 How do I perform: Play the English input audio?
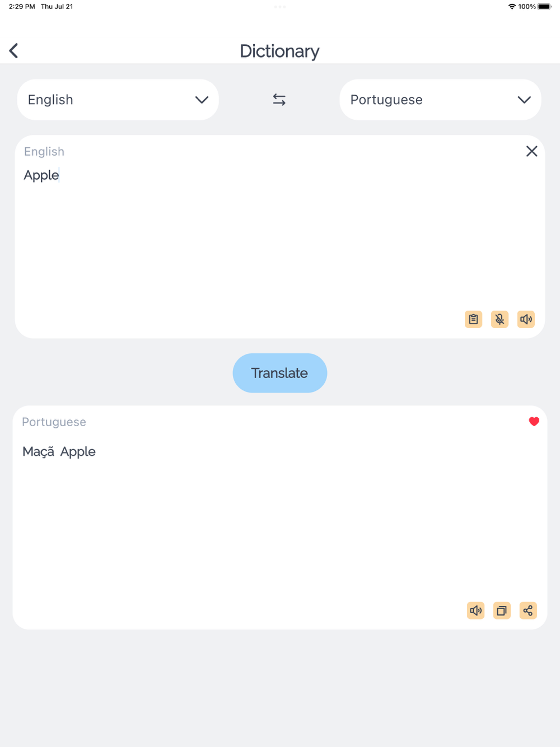coord(526,319)
